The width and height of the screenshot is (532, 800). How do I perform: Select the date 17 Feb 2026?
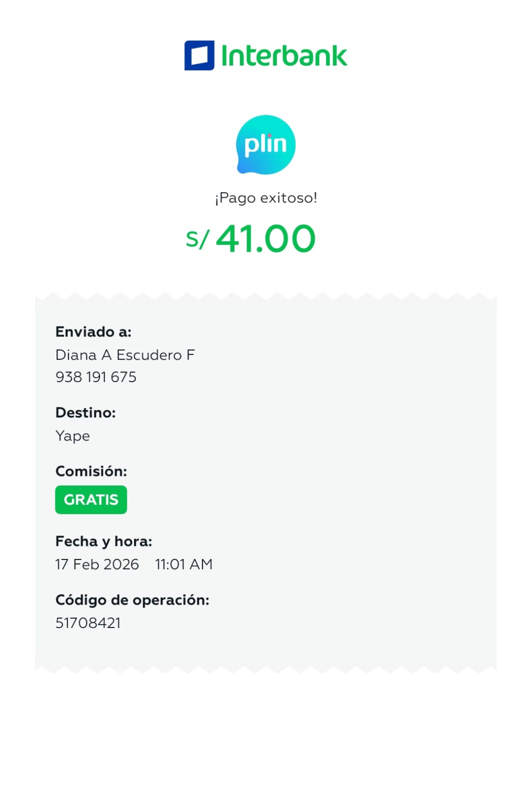(x=97, y=564)
